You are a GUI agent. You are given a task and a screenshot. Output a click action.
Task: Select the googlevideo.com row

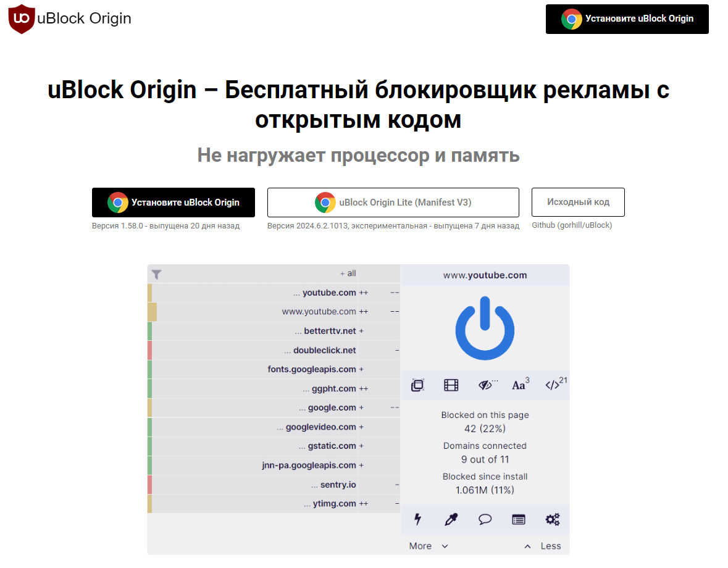[x=274, y=427]
